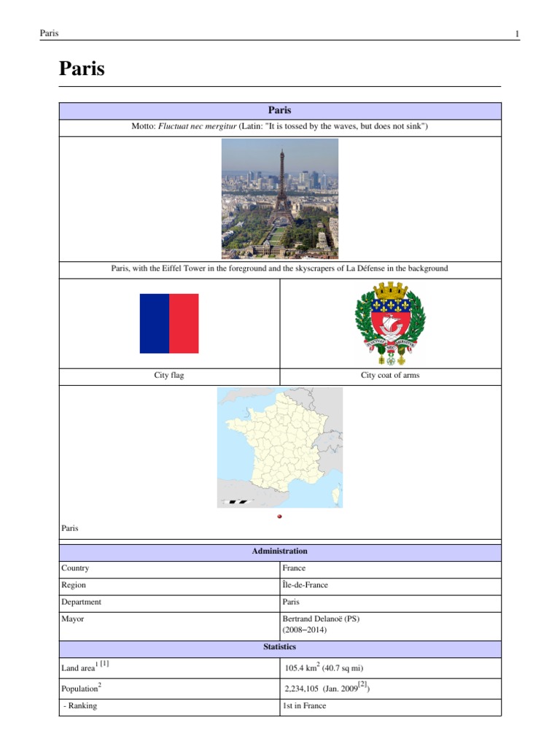This screenshot has height=747, width=560.
Task: Click the page number 1 in header
Action: pyautogui.click(x=517, y=34)
